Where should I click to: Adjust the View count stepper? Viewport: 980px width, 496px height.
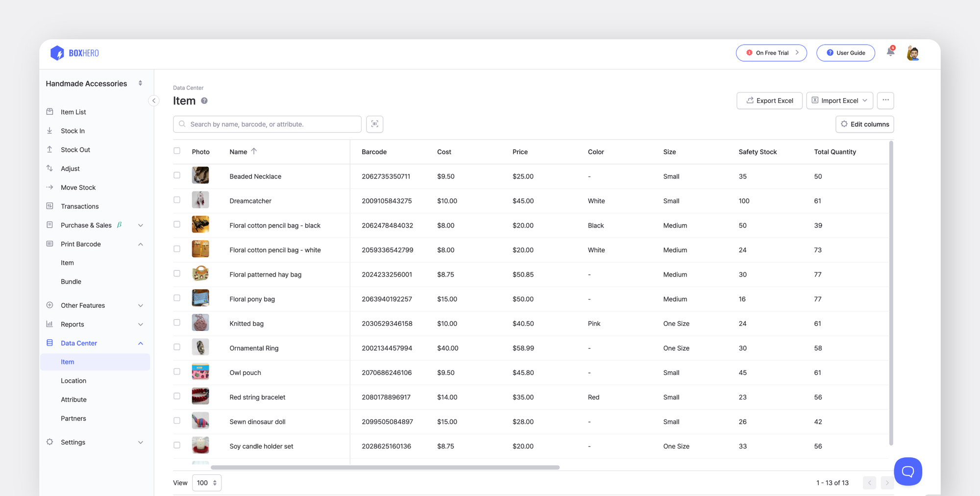214,483
